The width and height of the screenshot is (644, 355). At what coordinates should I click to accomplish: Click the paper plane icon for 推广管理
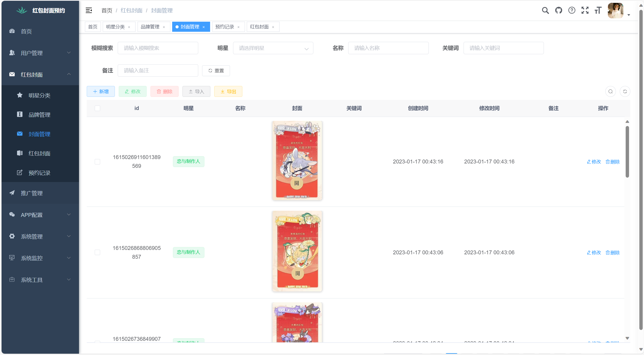(x=12, y=193)
